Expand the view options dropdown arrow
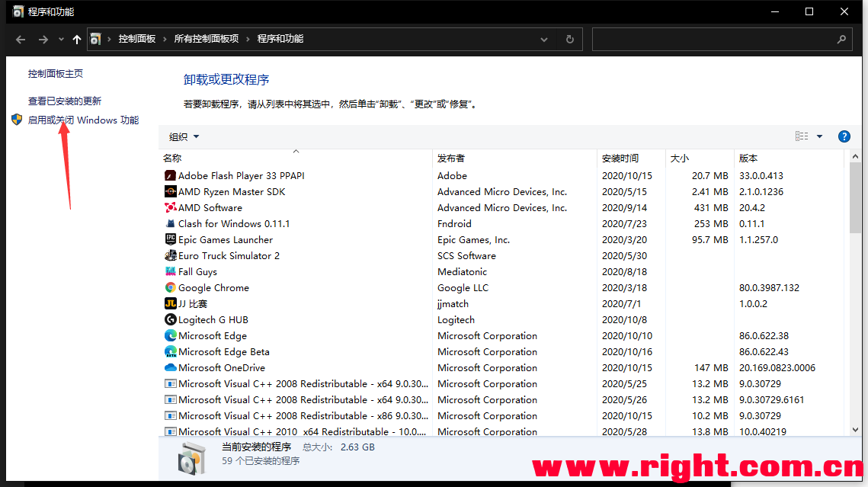Viewport: 868px width, 487px height. [x=819, y=136]
